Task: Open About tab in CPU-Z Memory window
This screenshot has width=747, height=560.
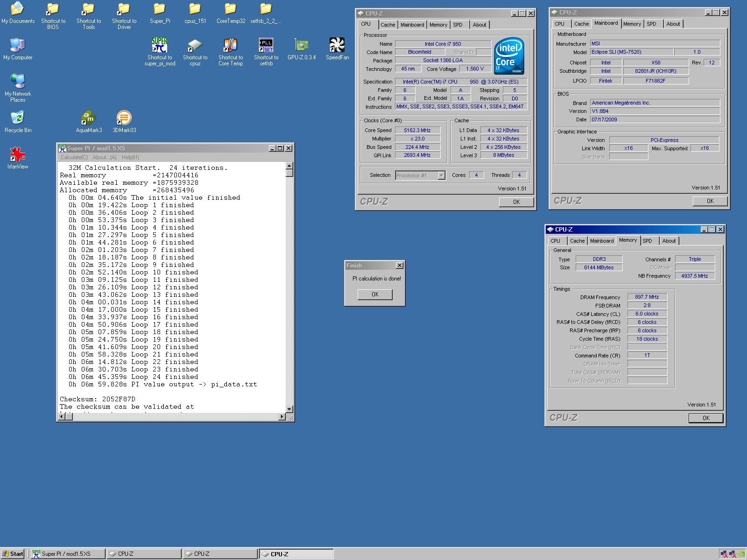Action: click(669, 241)
